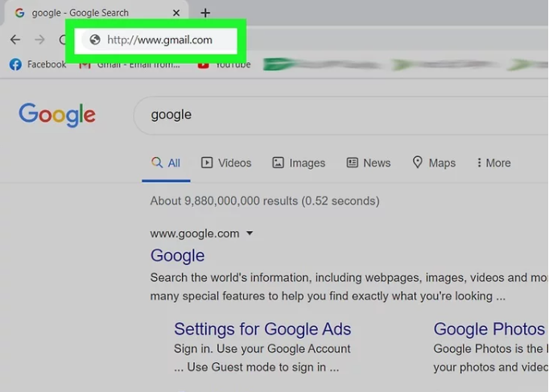Open a new tab with the plus button
The height and width of the screenshot is (392, 549).
[x=205, y=13]
